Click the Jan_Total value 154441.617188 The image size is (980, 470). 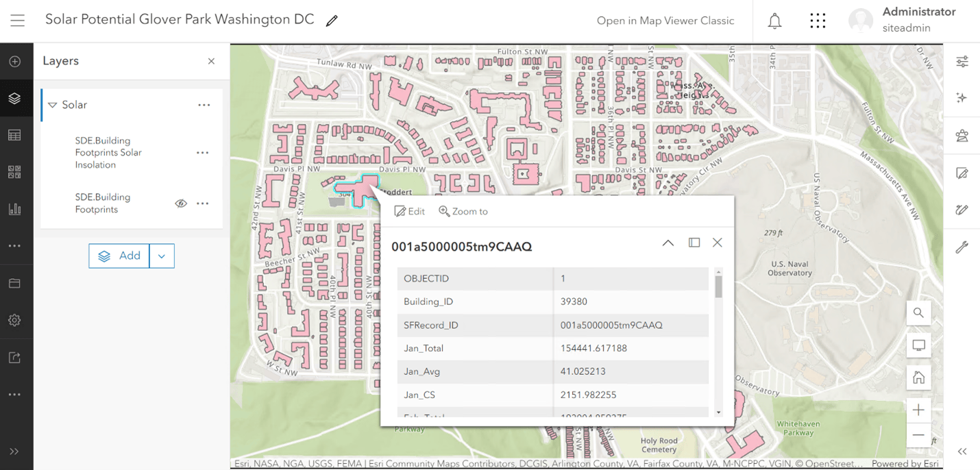pos(593,348)
